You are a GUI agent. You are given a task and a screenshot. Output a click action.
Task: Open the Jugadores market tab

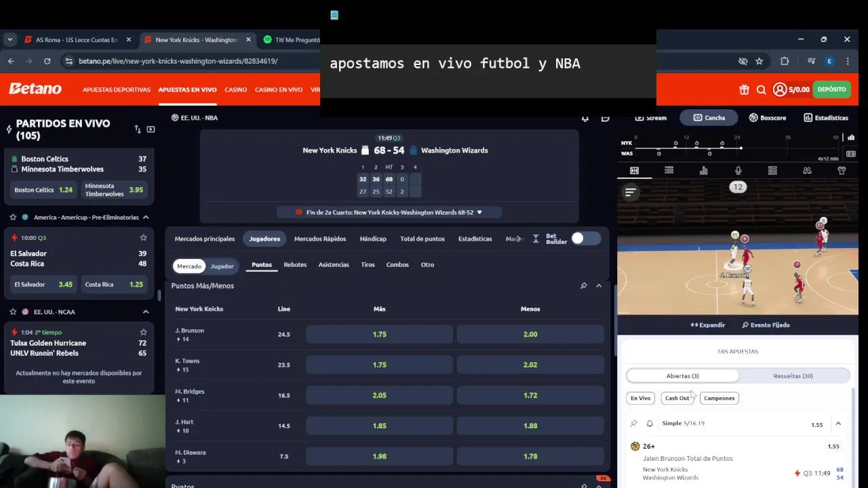[264, 239]
